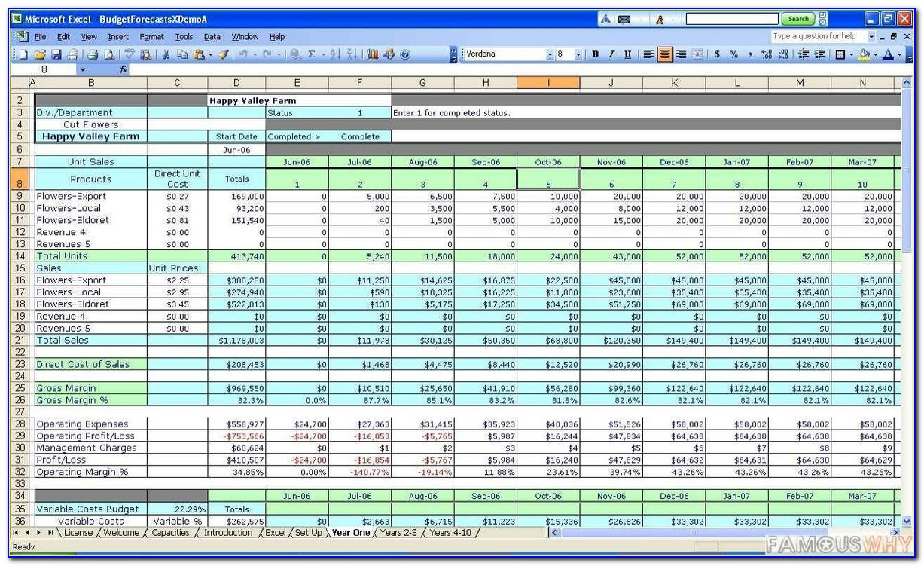This screenshot has height=566, width=924.
Task: Run the Spelling check icon
Action: click(129, 54)
